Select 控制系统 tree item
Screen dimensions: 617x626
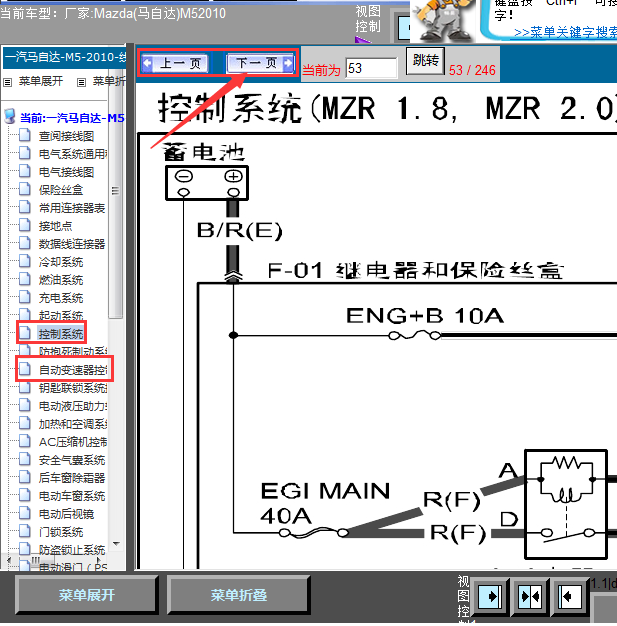(61, 333)
